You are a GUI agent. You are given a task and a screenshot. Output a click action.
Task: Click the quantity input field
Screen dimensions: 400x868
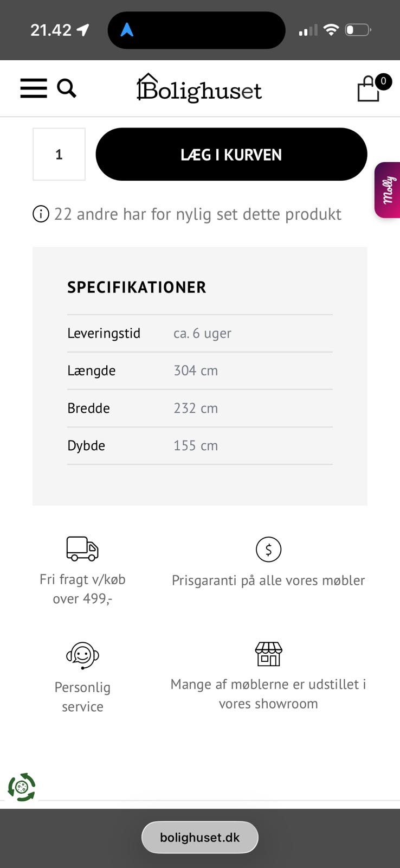(59, 154)
